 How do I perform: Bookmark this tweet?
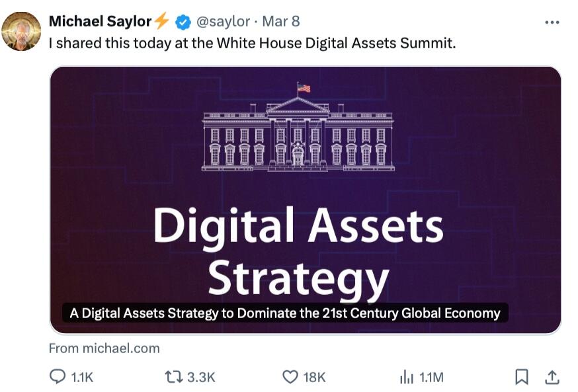click(522, 377)
